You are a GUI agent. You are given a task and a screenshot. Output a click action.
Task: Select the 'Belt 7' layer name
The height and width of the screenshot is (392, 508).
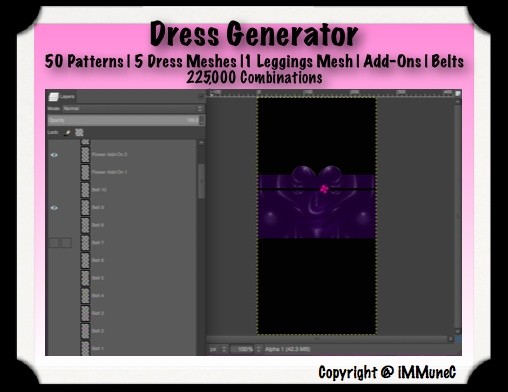98,243
